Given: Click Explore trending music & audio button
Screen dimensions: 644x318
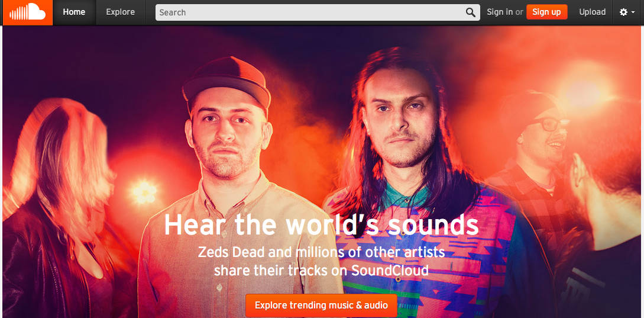Looking at the screenshot, I should [x=321, y=306].
